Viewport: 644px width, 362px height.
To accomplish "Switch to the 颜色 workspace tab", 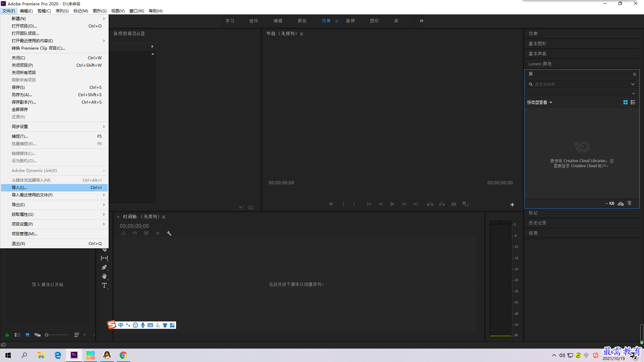I will tap(302, 21).
